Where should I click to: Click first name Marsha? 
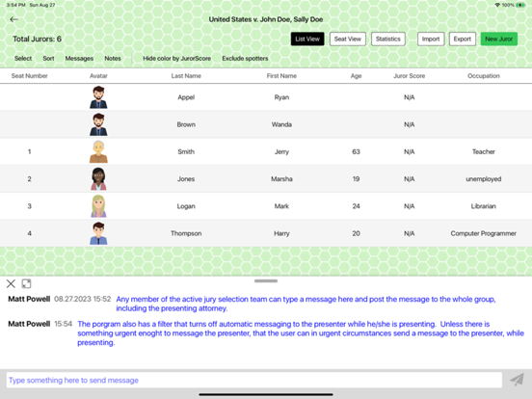[x=281, y=179]
